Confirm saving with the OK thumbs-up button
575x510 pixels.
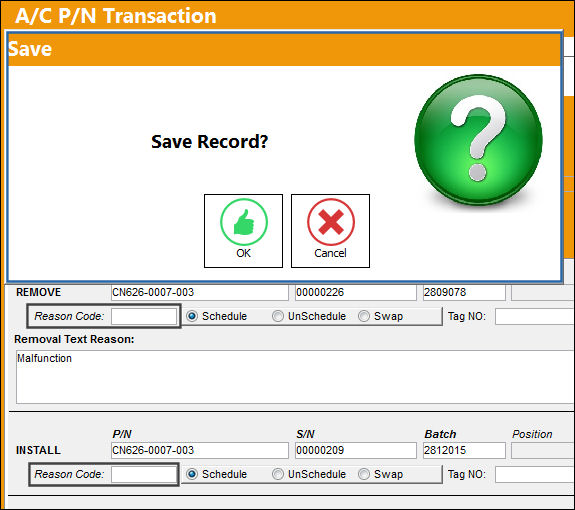click(243, 231)
